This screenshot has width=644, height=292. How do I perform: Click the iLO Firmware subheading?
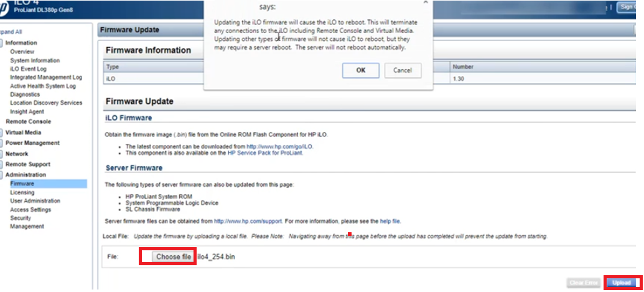click(x=129, y=118)
